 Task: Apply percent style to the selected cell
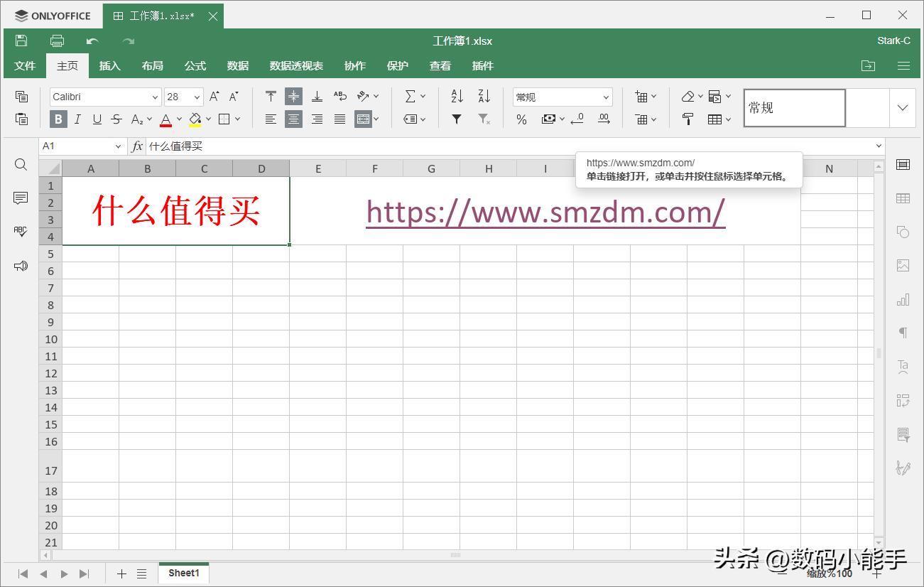[521, 119]
